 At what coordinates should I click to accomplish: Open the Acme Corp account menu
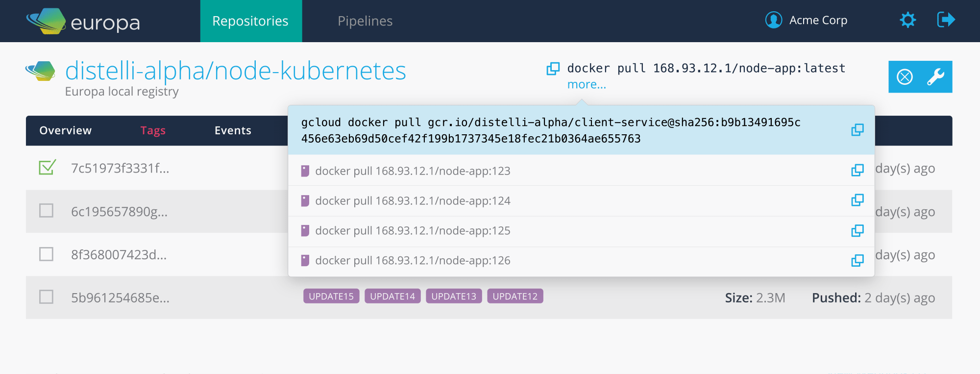point(806,20)
